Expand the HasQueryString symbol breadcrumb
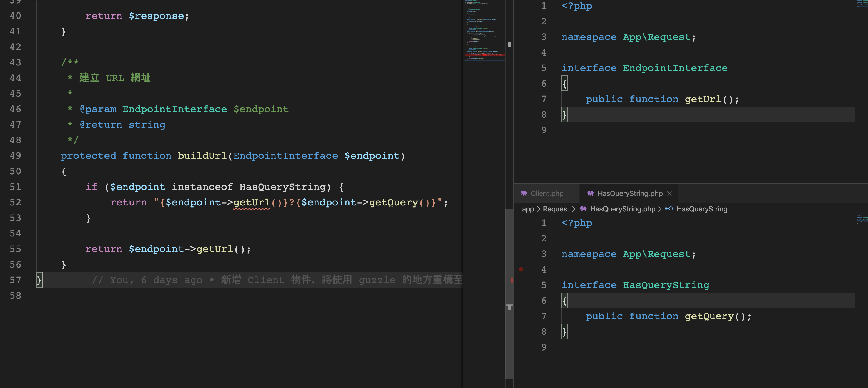 (x=702, y=209)
